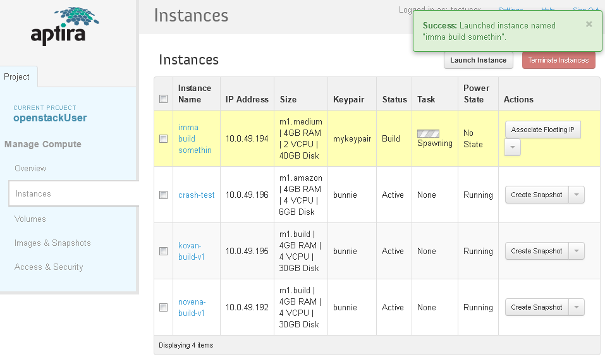605x364 pixels.
Task: Click the mykeypair keypair cell
Action: [x=352, y=139]
